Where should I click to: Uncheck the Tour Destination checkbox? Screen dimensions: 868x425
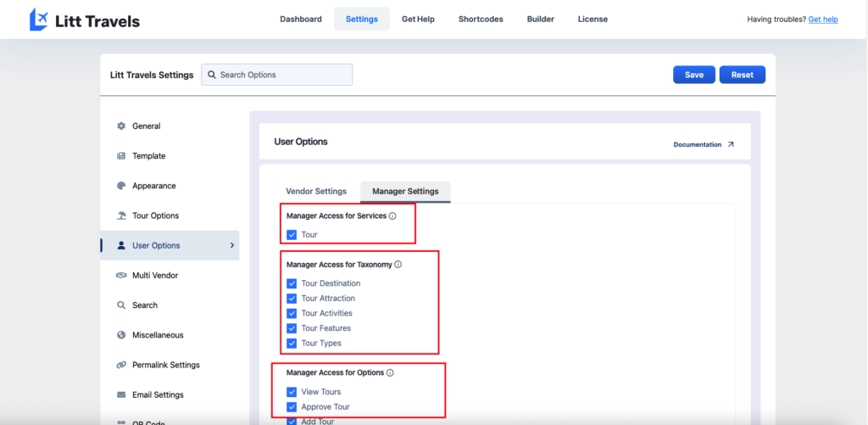click(x=292, y=283)
